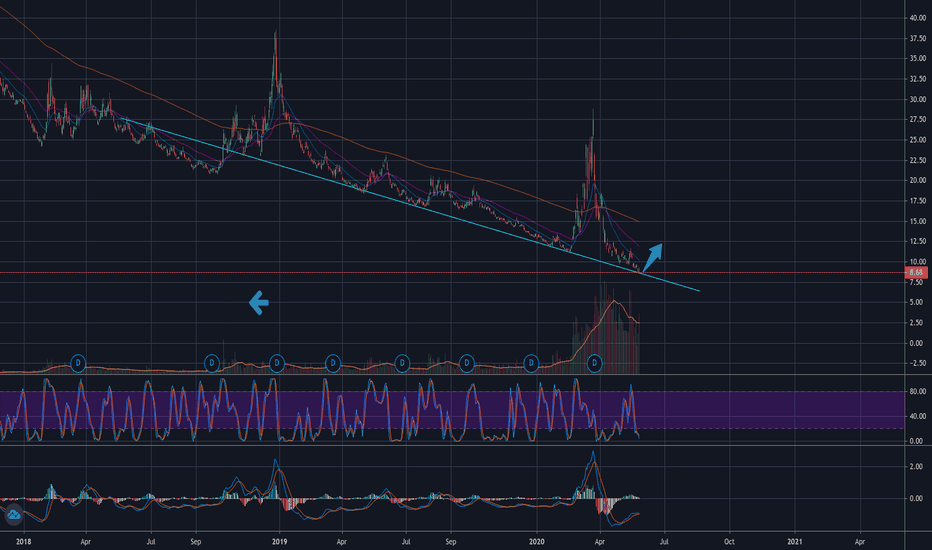Click the 32.50 price scale label
This screenshot has height=550, width=932.
(917, 79)
